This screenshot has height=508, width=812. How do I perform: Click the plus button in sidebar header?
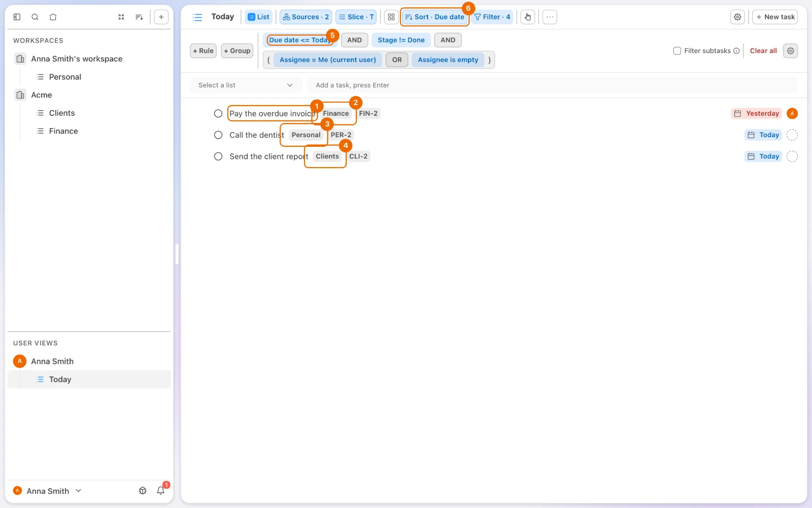coord(161,17)
